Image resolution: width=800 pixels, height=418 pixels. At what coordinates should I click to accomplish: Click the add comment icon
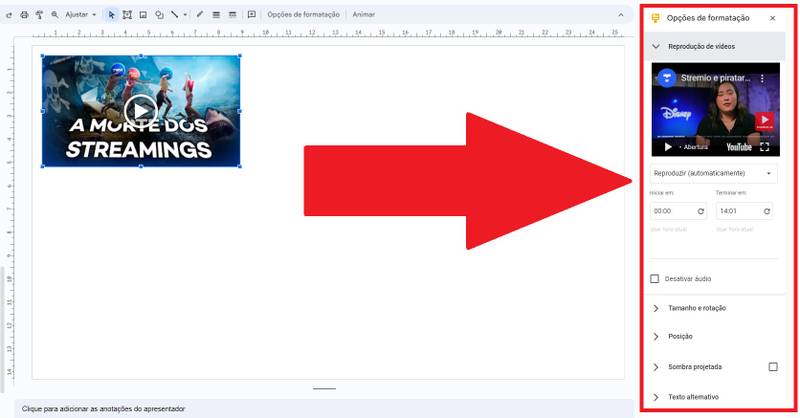click(252, 15)
